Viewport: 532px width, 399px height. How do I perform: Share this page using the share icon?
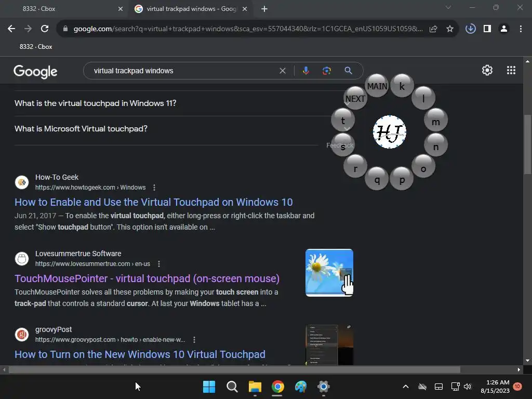coord(433,29)
